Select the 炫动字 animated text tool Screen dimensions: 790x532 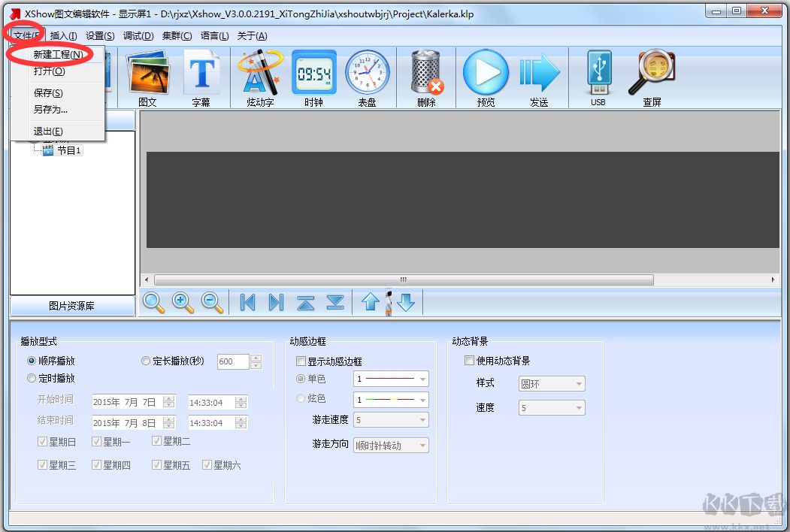(x=259, y=75)
